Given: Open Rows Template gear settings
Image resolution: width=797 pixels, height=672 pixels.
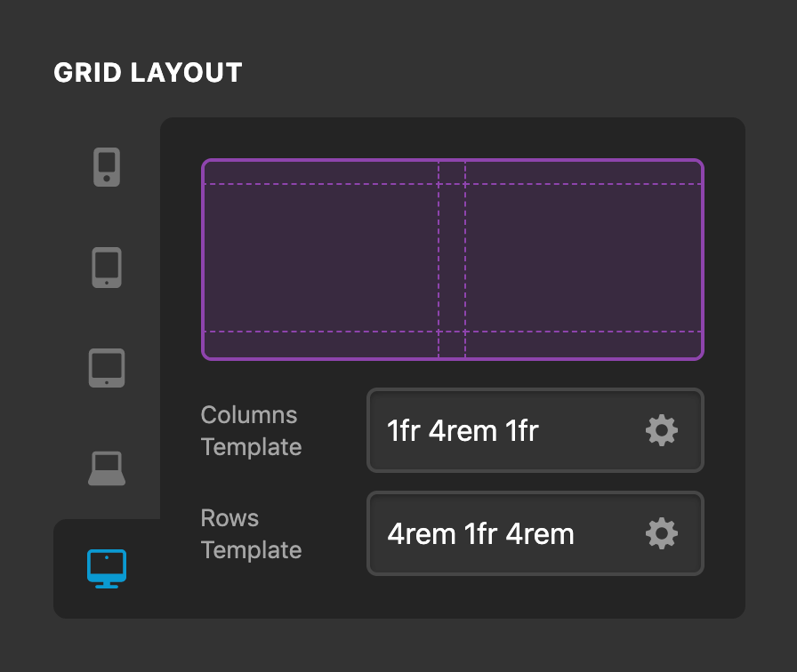Looking at the screenshot, I should pyautogui.click(x=661, y=534).
